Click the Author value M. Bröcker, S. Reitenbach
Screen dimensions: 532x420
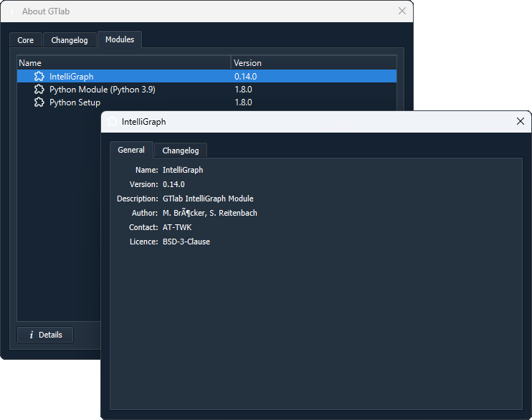coord(210,213)
